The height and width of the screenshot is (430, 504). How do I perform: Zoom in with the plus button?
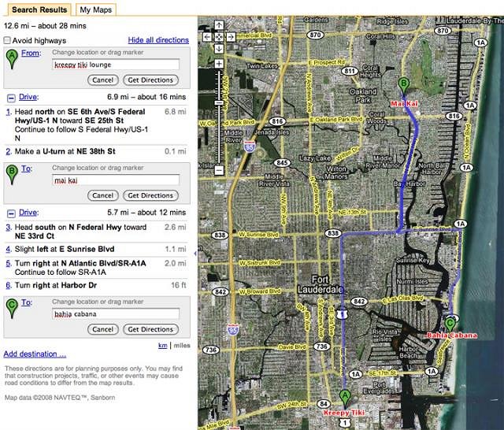pyautogui.click(x=219, y=64)
